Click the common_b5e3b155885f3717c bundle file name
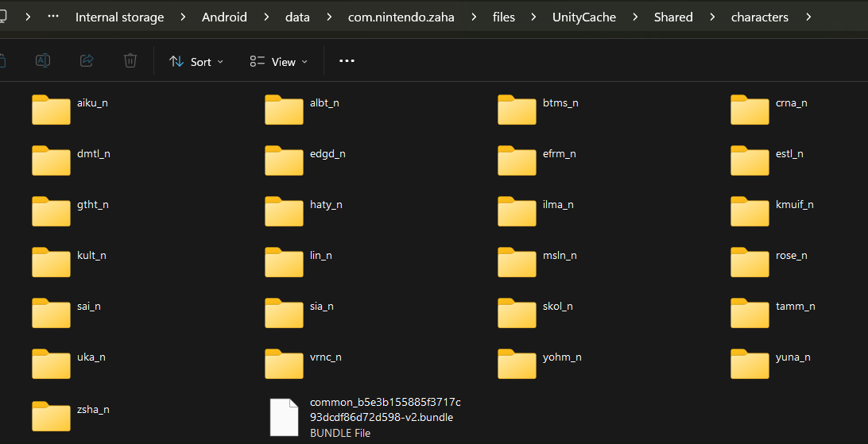868x444 pixels. pos(386,410)
